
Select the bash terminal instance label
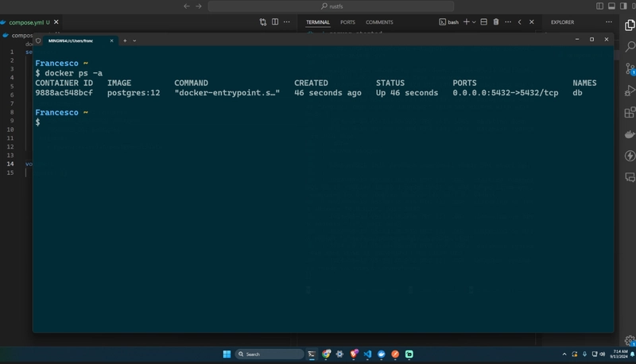449,22
